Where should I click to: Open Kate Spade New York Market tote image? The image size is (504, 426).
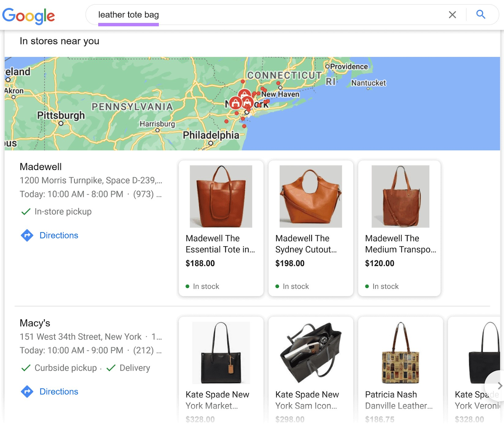click(x=221, y=353)
